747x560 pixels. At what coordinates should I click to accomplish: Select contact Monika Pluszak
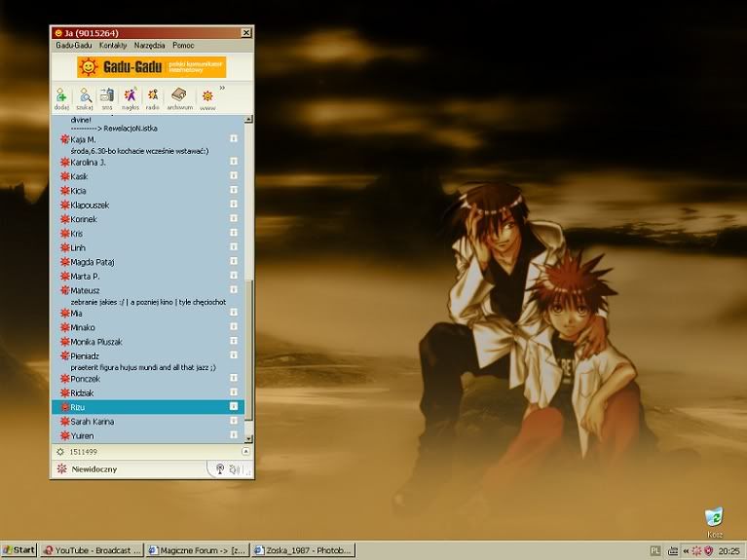[96, 342]
